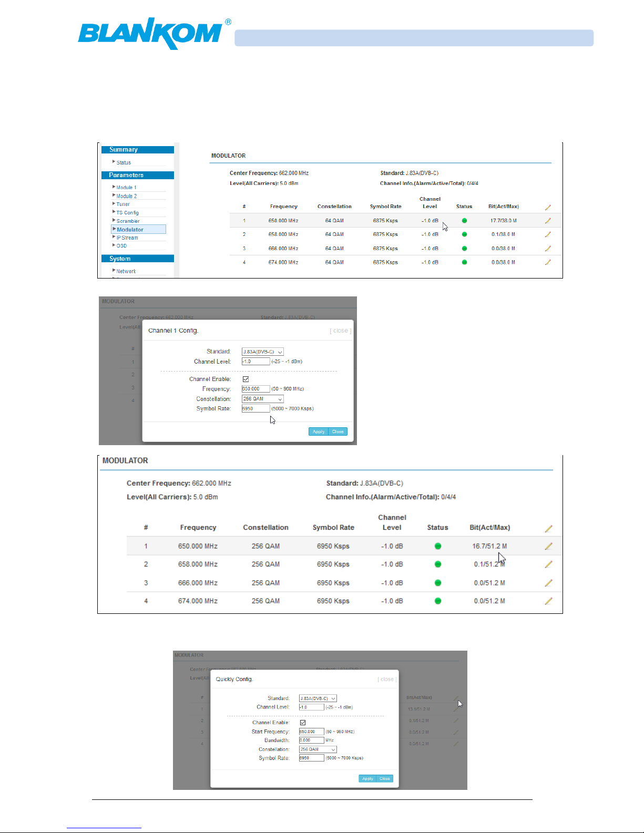Open the OSD page in the sidebar

click(121, 246)
